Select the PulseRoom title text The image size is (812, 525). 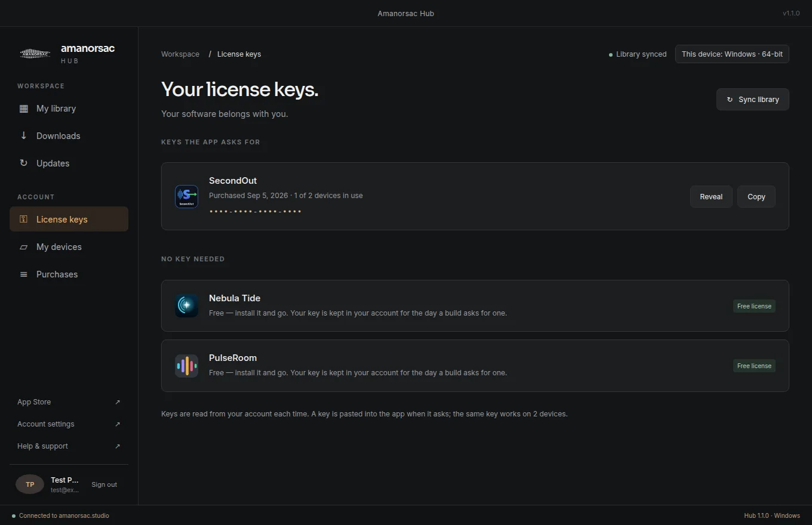pyautogui.click(x=233, y=358)
